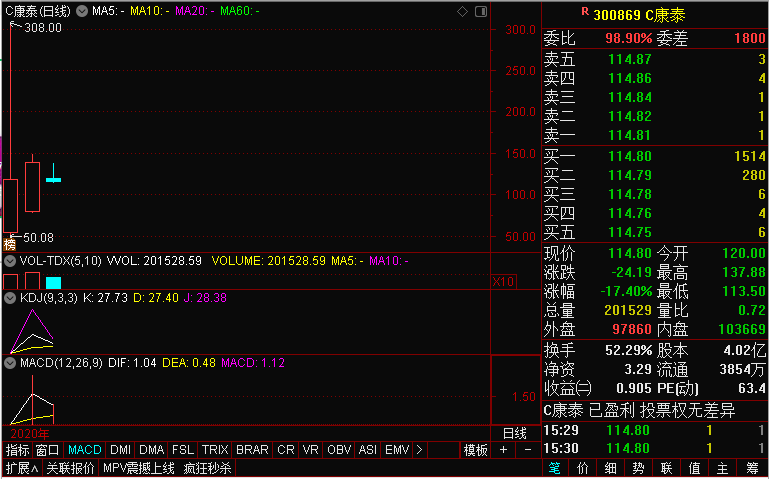Expand the VOL-TDX indicator dropdown
The width and height of the screenshot is (770, 479).
click(x=10, y=260)
